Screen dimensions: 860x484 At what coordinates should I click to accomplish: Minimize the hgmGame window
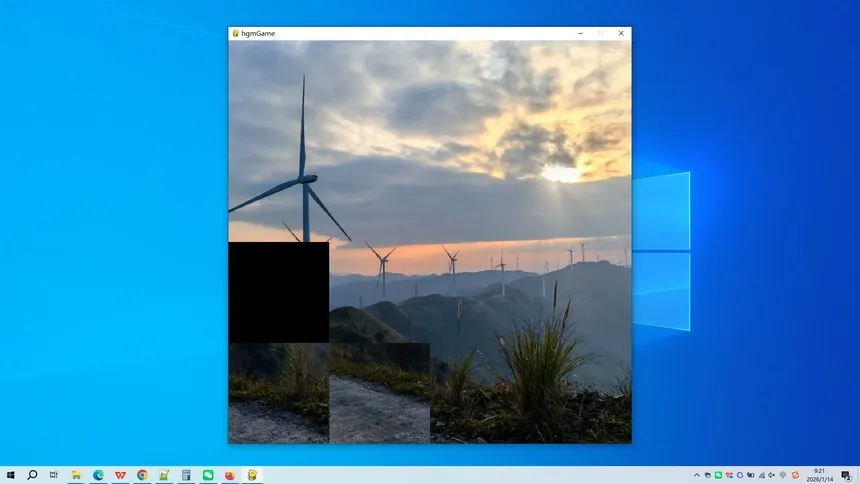pyautogui.click(x=581, y=33)
